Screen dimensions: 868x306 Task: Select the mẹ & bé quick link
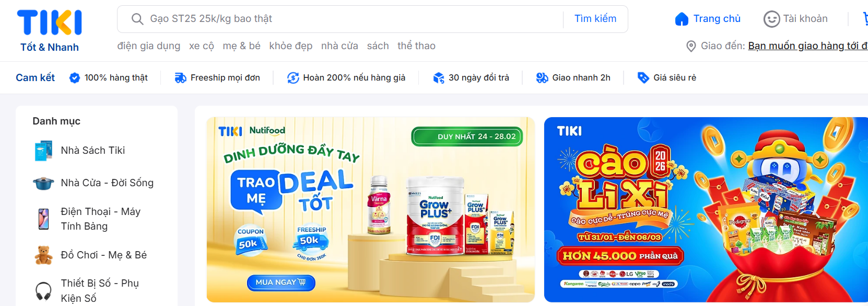click(x=241, y=46)
